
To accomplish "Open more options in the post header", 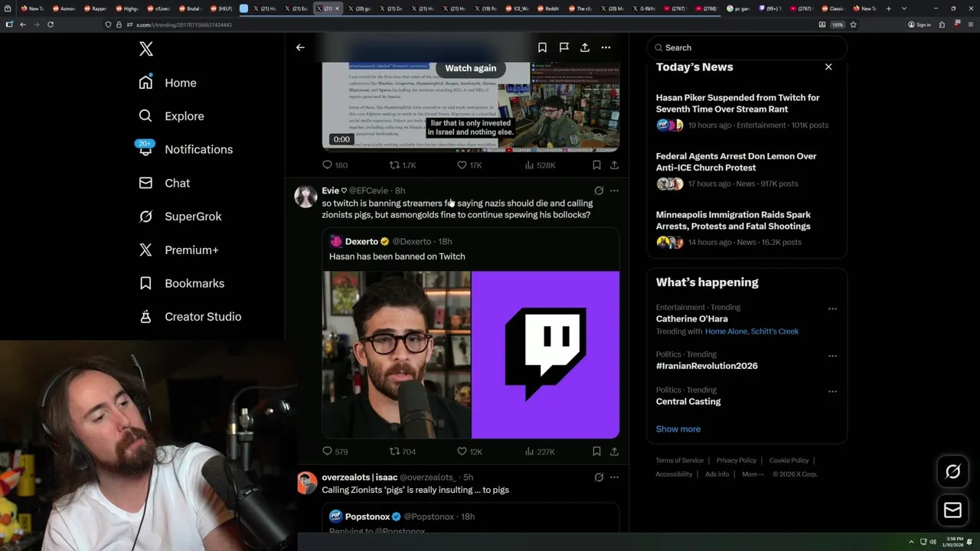I will [606, 47].
